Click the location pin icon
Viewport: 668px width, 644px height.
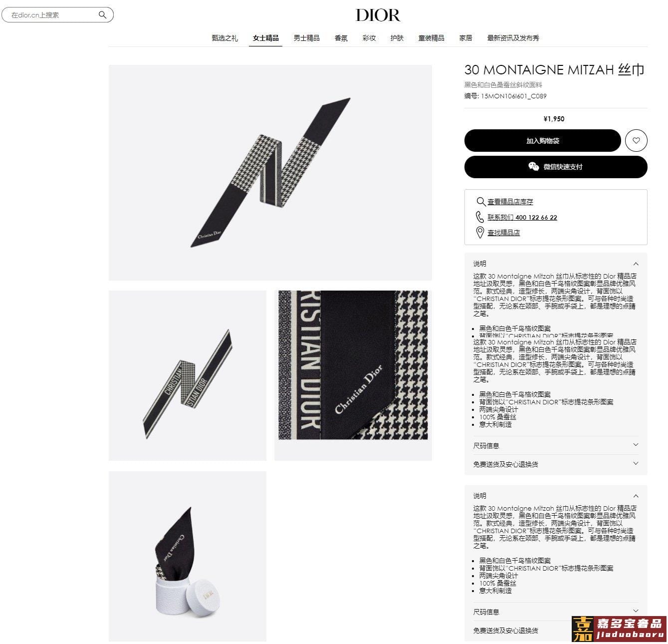click(x=480, y=233)
